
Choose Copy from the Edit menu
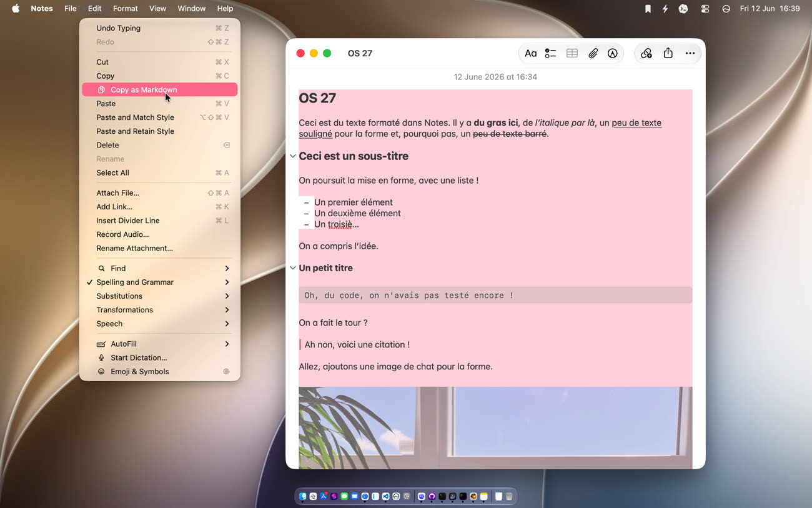(160, 76)
